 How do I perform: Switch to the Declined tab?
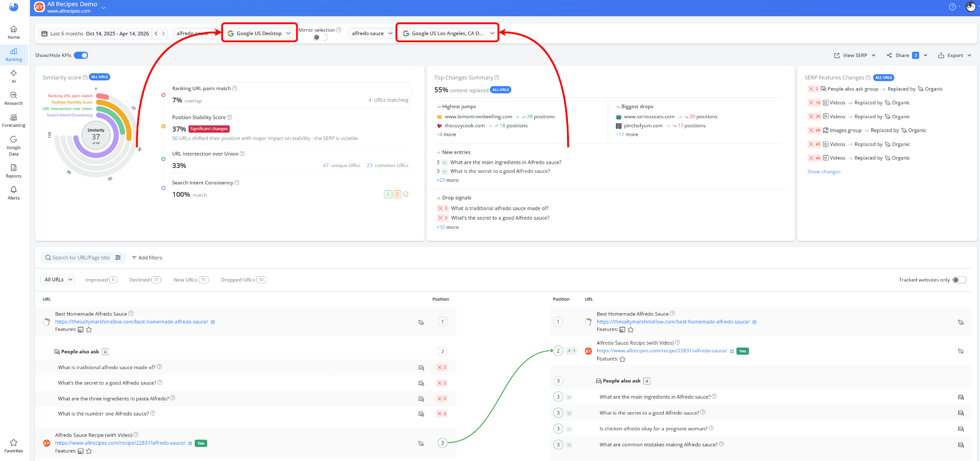coord(145,280)
